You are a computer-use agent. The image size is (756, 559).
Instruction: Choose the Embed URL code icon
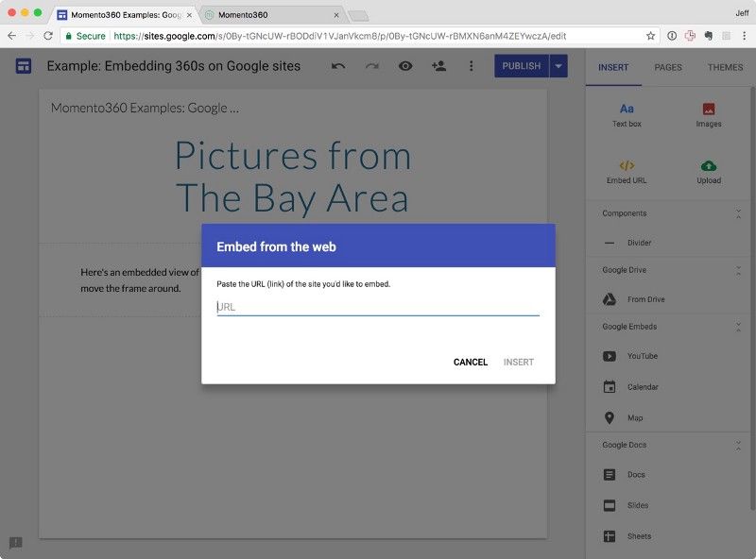coord(627,172)
